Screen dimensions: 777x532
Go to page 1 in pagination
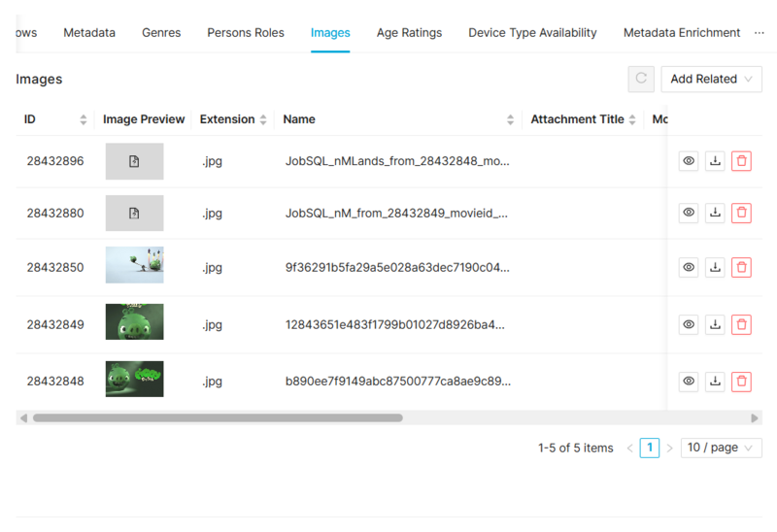649,448
